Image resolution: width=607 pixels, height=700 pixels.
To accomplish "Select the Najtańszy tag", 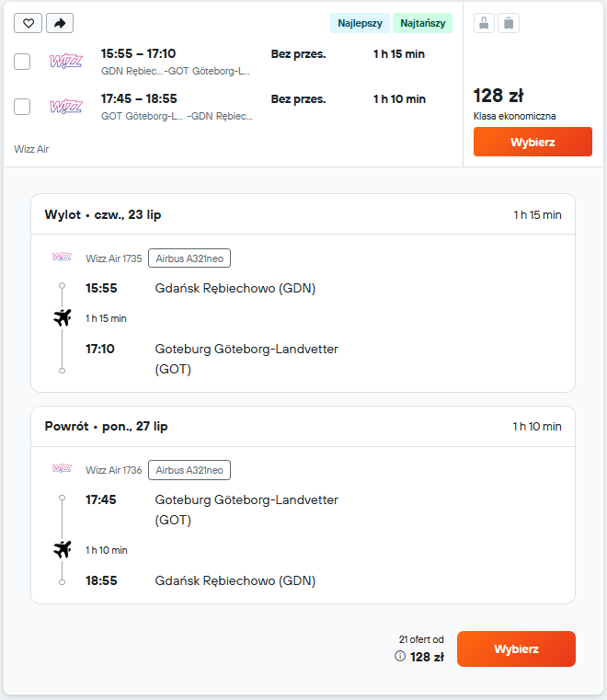I will tap(423, 23).
